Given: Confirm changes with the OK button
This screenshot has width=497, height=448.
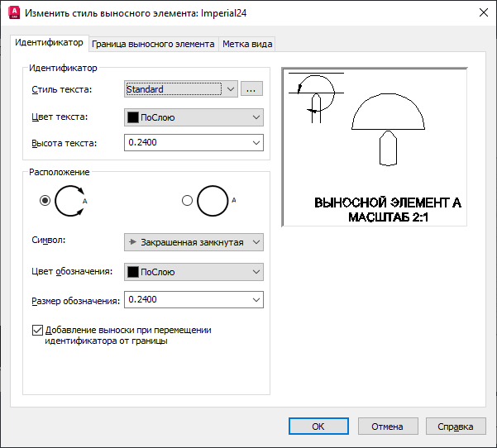Looking at the screenshot, I should (318, 427).
